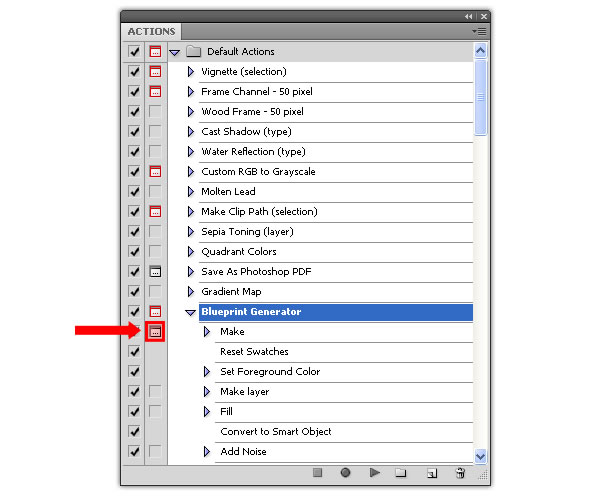Uncheck Blueprint Generator action checkbox
The height and width of the screenshot is (501, 600).
(x=134, y=312)
